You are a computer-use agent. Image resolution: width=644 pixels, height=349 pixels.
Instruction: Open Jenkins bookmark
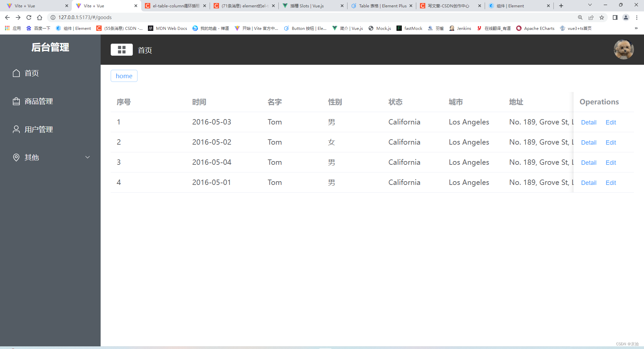click(x=460, y=28)
